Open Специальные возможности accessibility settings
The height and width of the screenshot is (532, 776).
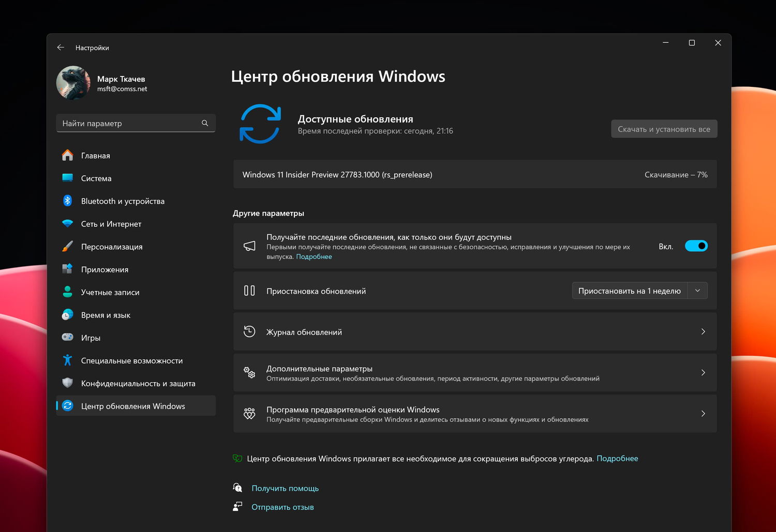[131, 360]
